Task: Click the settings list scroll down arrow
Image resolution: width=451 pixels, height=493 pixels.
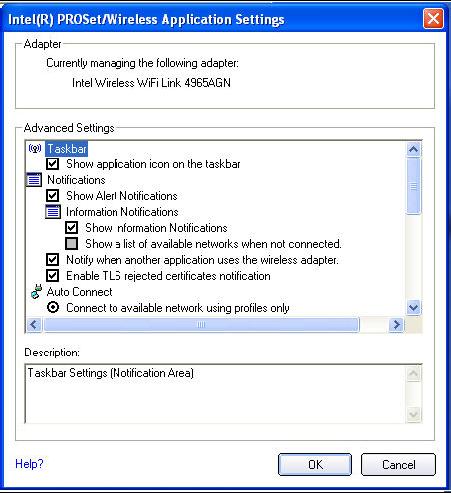Action: point(414,307)
